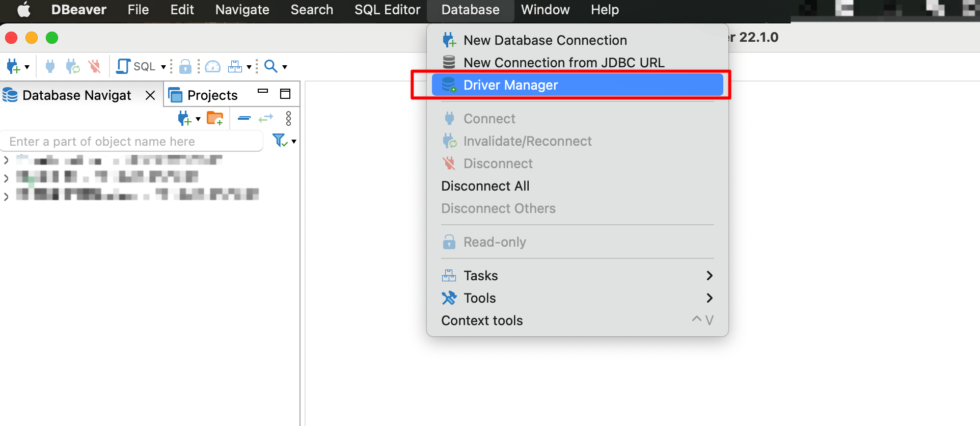Open the Tasks submenu

[577, 276]
